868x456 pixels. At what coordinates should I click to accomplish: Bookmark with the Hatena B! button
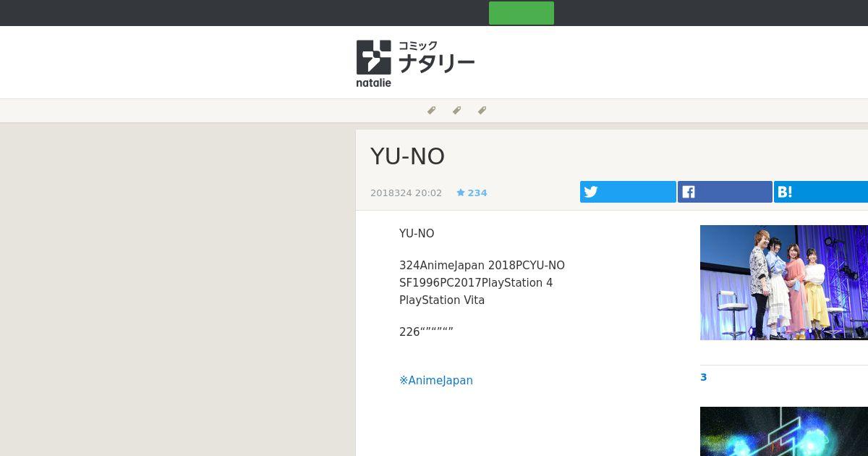pyautogui.click(x=821, y=192)
